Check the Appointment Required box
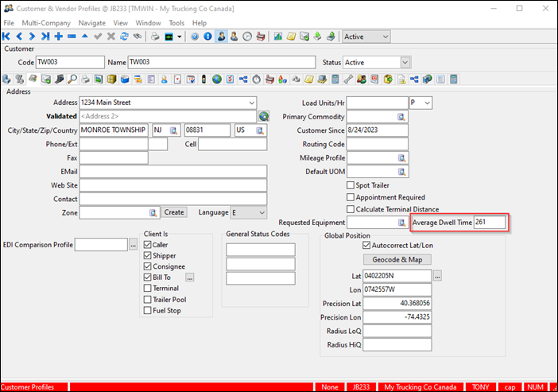 point(351,197)
